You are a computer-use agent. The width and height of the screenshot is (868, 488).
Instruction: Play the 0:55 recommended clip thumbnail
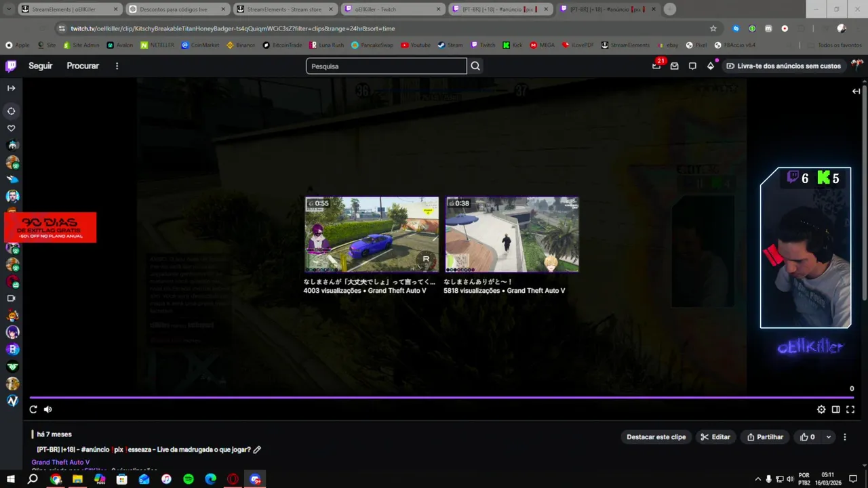372,235
